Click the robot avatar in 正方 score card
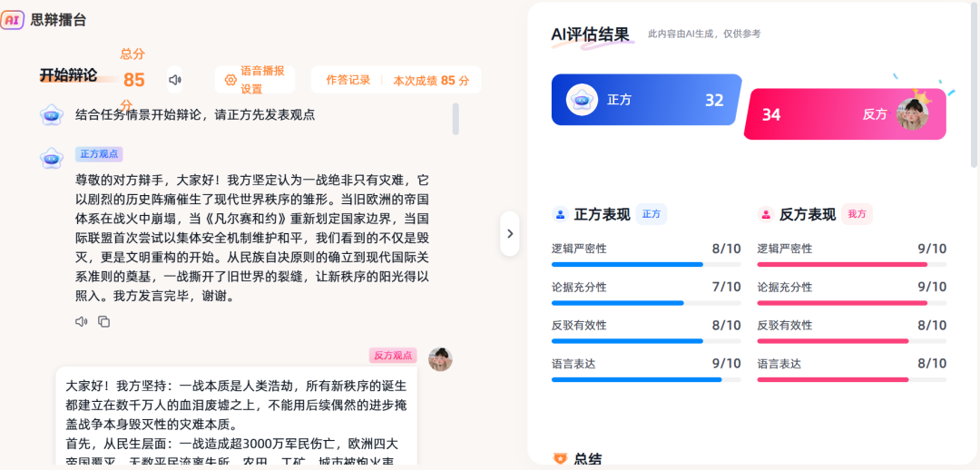The width and height of the screenshot is (980, 470). [x=582, y=100]
